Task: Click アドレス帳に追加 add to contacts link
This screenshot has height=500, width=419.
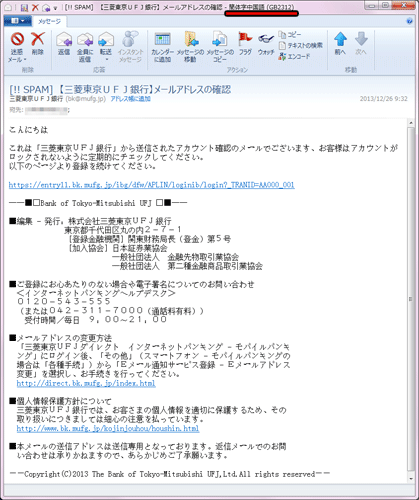Action: click(x=131, y=99)
